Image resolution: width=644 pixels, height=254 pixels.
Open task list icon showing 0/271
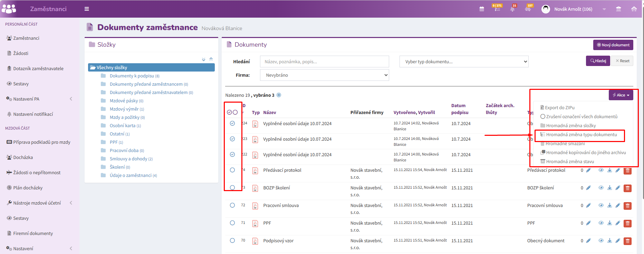(497, 8)
